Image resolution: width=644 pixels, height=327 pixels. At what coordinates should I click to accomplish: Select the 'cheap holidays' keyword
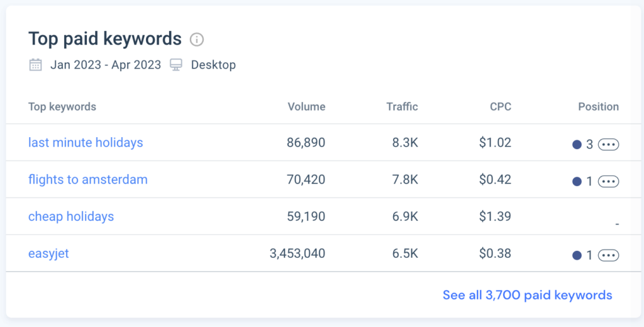(x=71, y=217)
